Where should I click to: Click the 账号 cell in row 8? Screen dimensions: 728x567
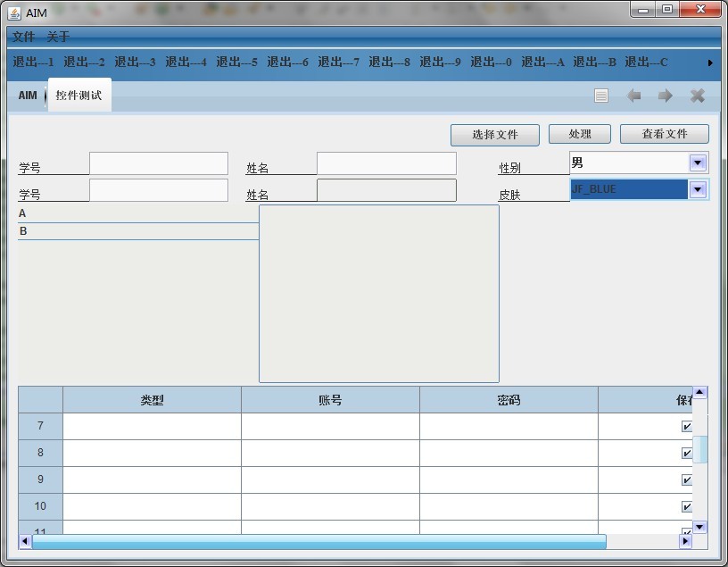pyautogui.click(x=330, y=453)
